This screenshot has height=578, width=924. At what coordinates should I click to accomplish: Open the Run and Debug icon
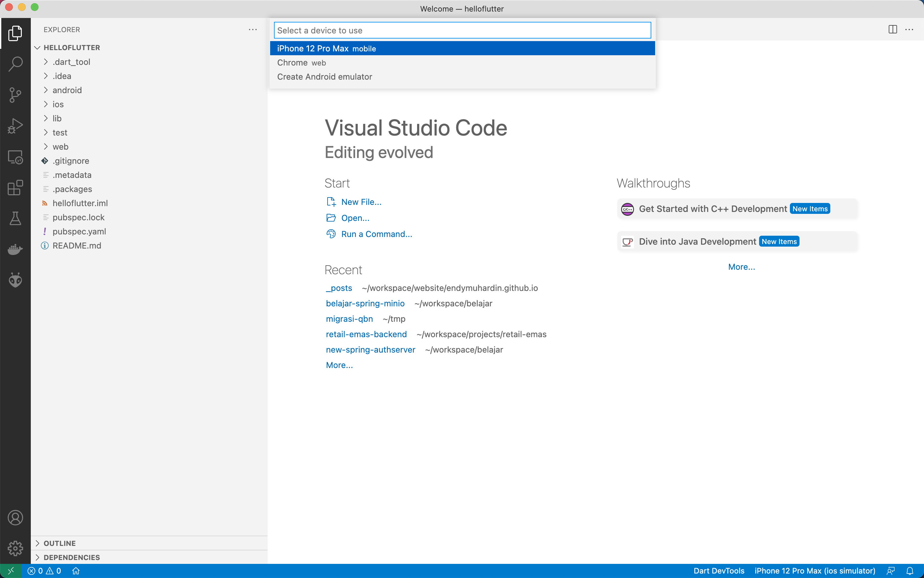click(x=15, y=126)
